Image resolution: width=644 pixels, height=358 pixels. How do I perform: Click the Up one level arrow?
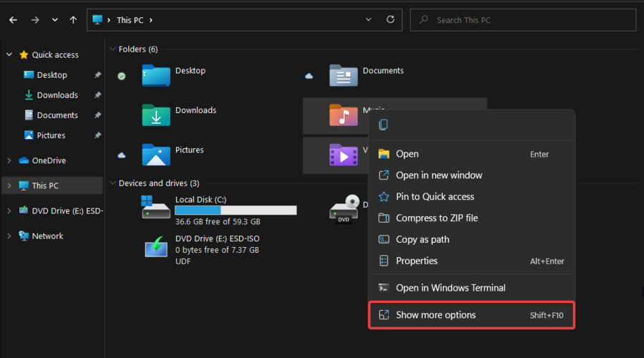tap(73, 20)
